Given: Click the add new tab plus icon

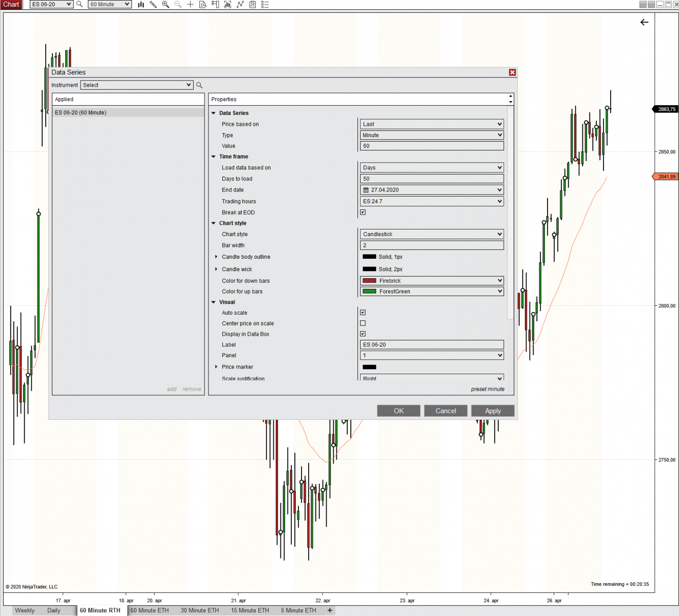Looking at the screenshot, I should (x=330, y=610).
